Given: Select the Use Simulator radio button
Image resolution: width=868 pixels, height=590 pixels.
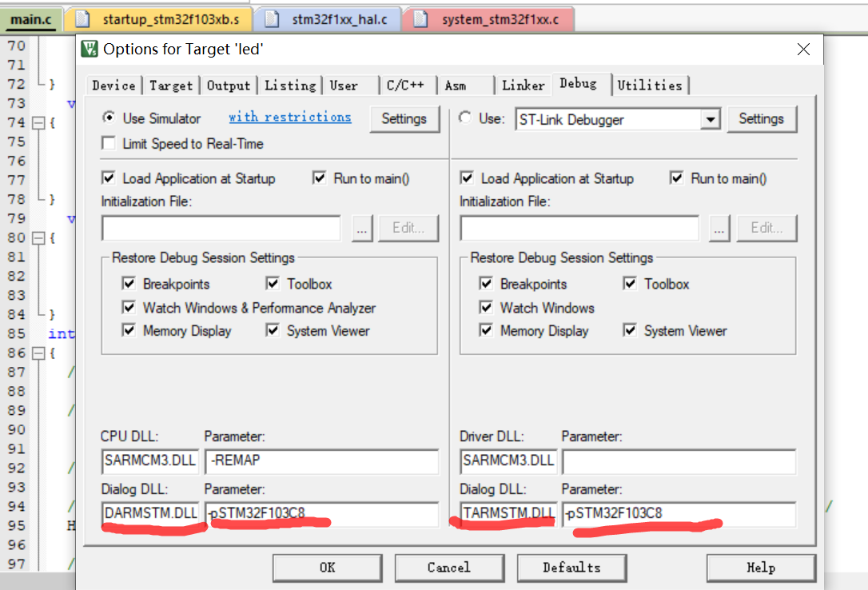Looking at the screenshot, I should point(109,118).
